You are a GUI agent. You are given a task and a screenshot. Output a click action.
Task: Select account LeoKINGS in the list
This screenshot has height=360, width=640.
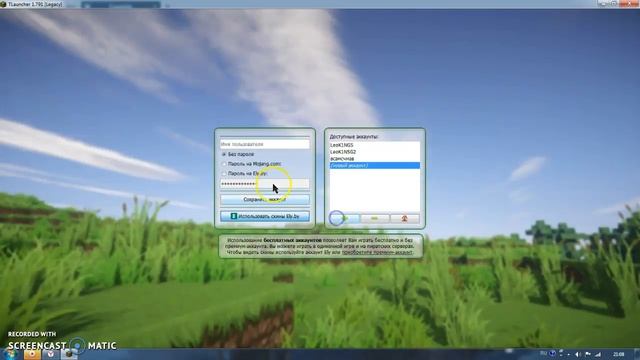point(375,145)
